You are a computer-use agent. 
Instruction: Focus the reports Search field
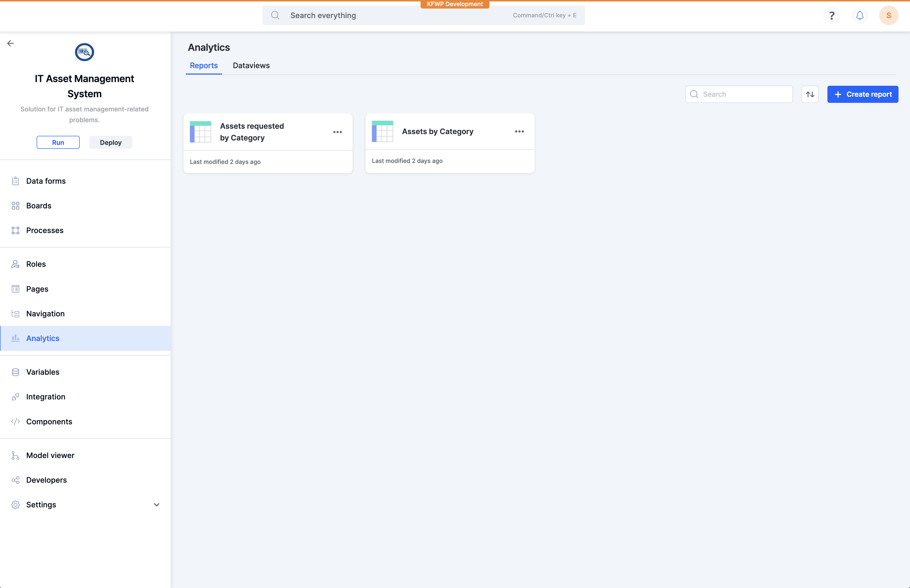pos(739,94)
